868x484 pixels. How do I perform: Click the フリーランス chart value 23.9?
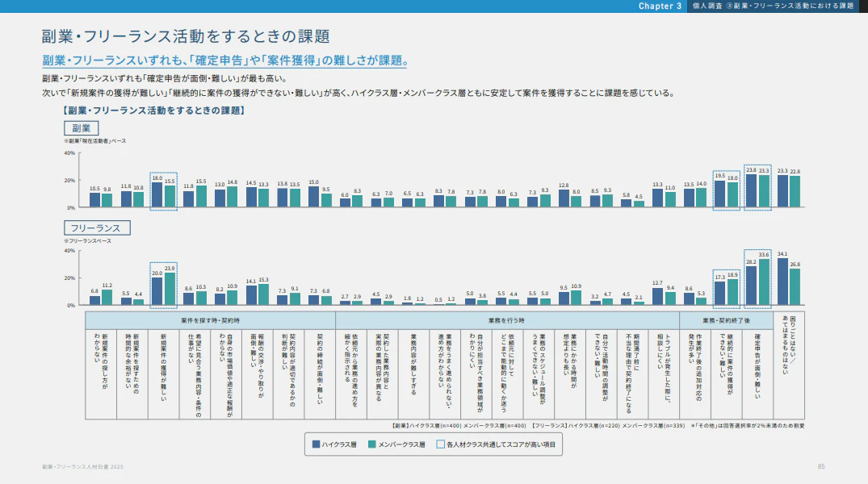coord(170,269)
